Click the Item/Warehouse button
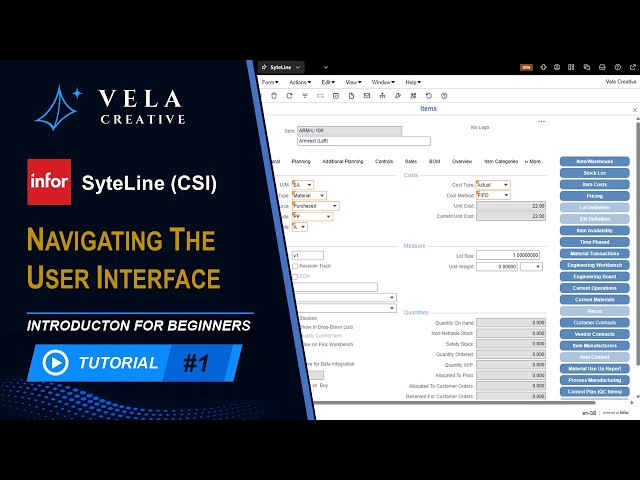Image resolution: width=640 pixels, height=480 pixels. click(595, 161)
